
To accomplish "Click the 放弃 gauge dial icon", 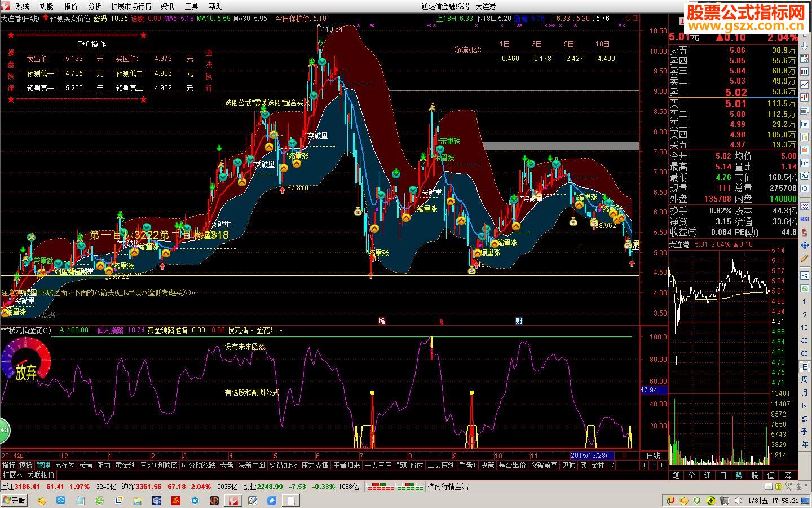I will tap(25, 360).
